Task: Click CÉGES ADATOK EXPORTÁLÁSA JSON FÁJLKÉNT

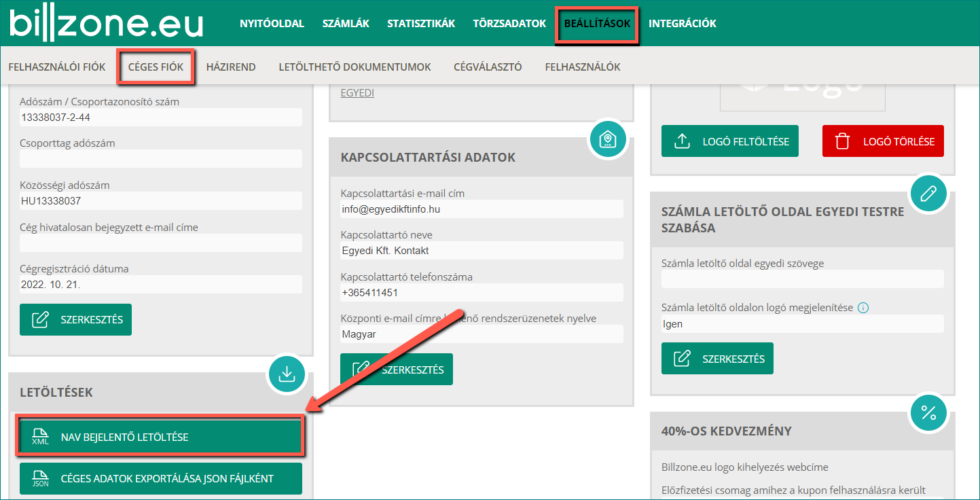Action: pyautogui.click(x=160, y=478)
